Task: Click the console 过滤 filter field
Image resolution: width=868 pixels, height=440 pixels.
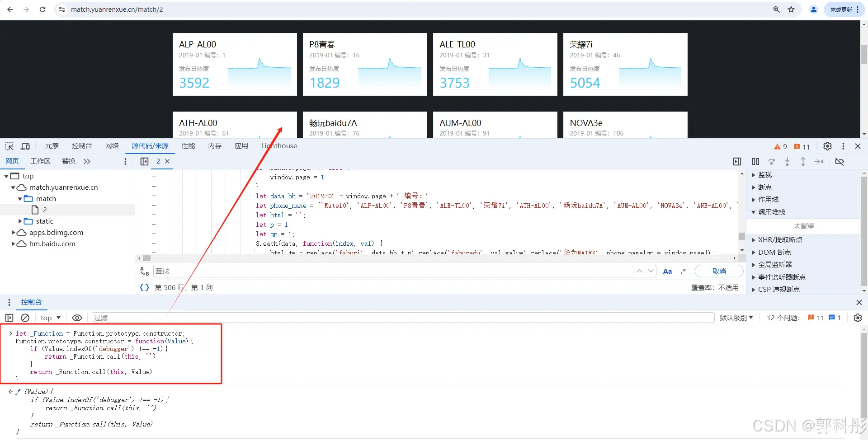Action: point(403,318)
